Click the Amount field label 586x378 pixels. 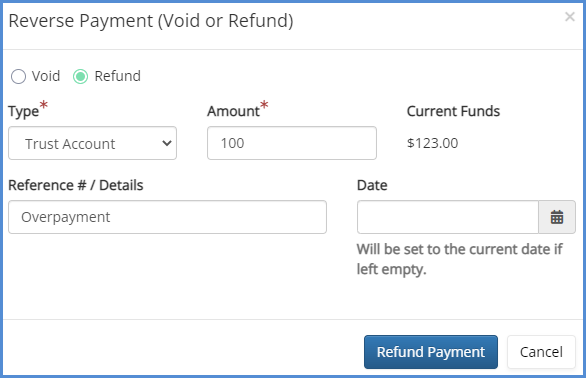(234, 111)
